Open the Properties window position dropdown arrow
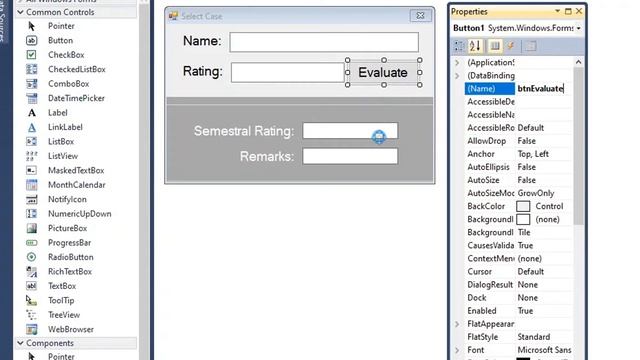 coord(557,11)
